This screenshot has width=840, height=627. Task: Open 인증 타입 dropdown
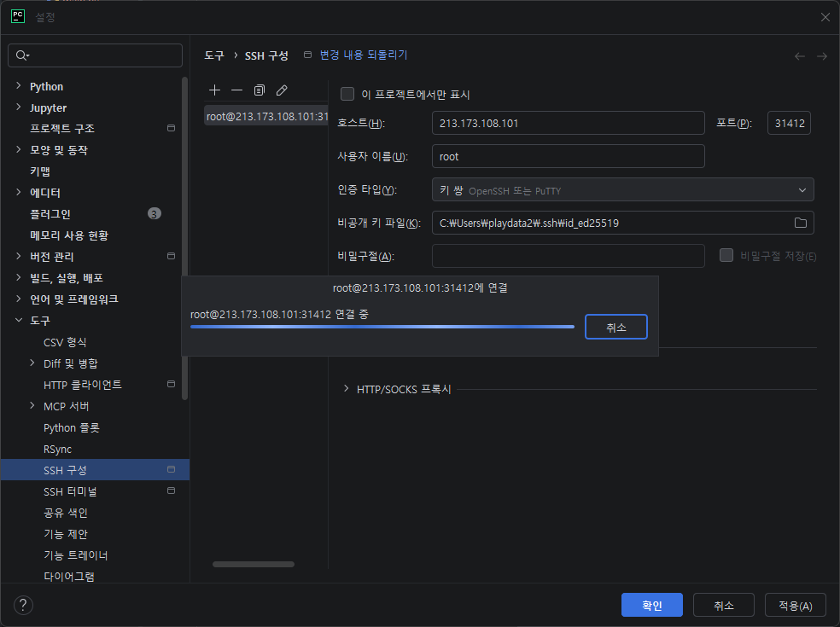pos(622,189)
